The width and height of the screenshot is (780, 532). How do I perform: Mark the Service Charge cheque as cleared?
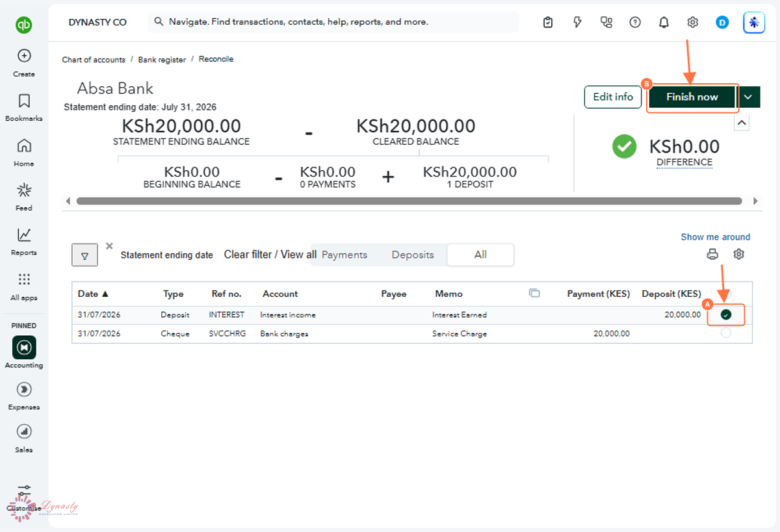click(726, 333)
